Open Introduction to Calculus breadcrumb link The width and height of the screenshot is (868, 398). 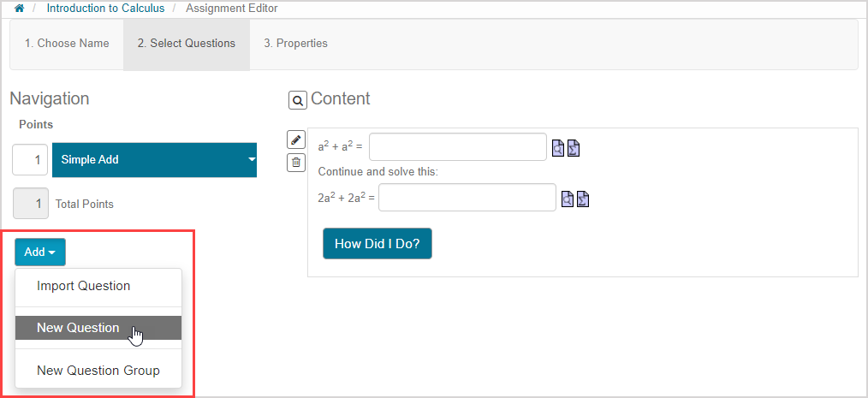click(x=107, y=9)
